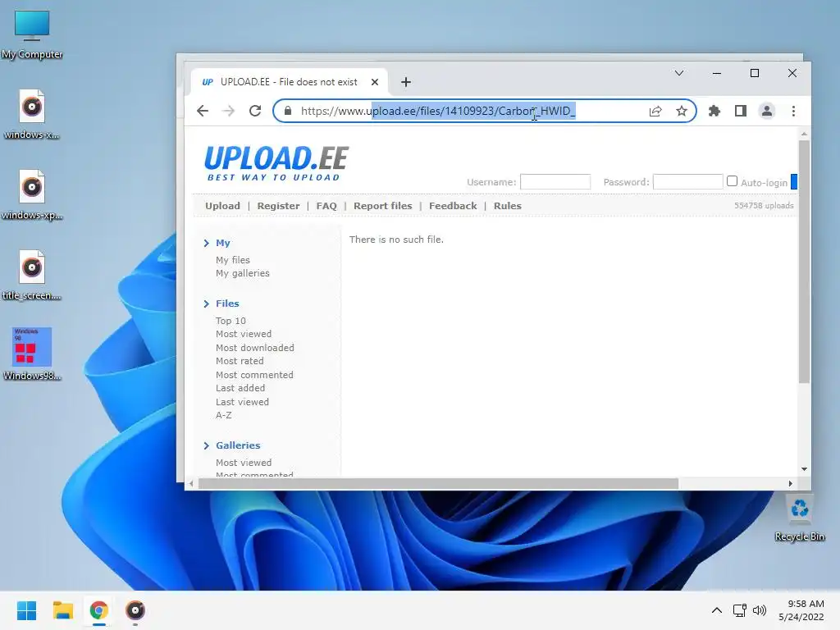This screenshot has height=630, width=840.
Task: Open the Upload menu link
Action: click(x=222, y=206)
